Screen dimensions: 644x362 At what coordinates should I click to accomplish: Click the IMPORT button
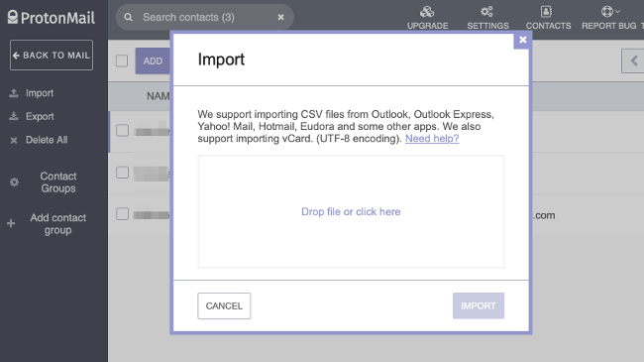click(479, 305)
